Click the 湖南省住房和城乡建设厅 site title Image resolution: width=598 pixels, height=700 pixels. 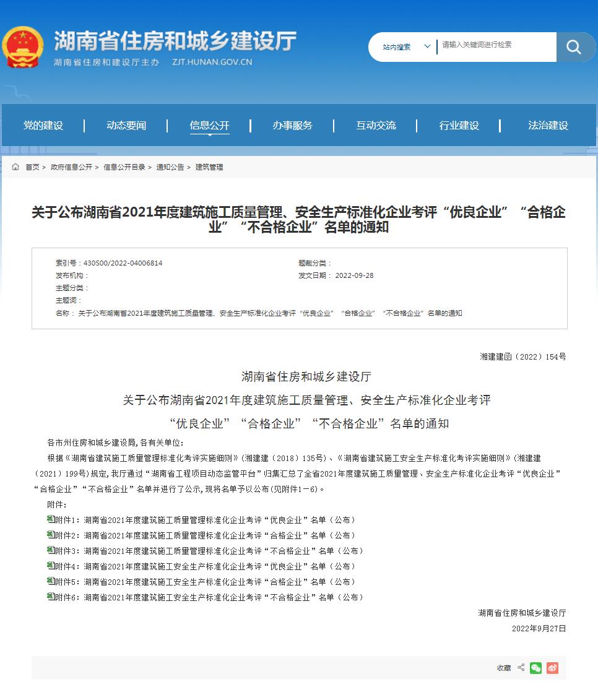(175, 41)
